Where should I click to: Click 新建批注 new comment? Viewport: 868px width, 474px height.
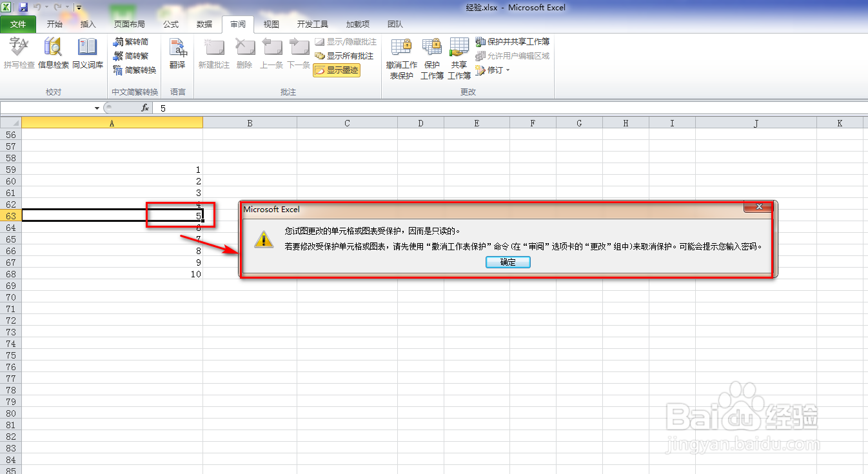(213, 54)
